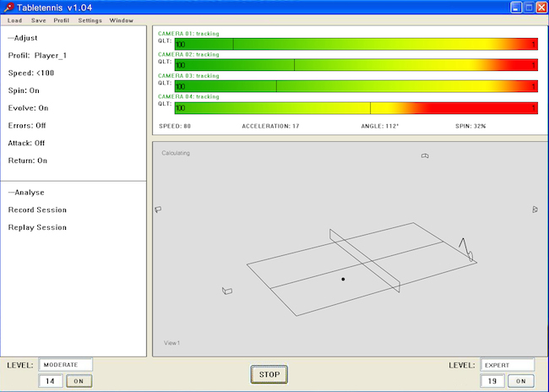Select the camera icon at right edge

click(x=535, y=210)
